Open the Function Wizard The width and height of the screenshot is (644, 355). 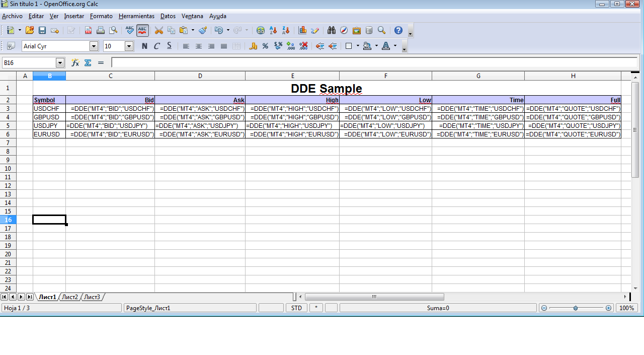75,63
